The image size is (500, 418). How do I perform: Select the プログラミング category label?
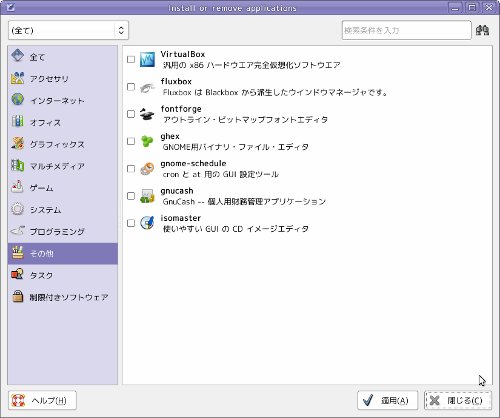[57, 231]
